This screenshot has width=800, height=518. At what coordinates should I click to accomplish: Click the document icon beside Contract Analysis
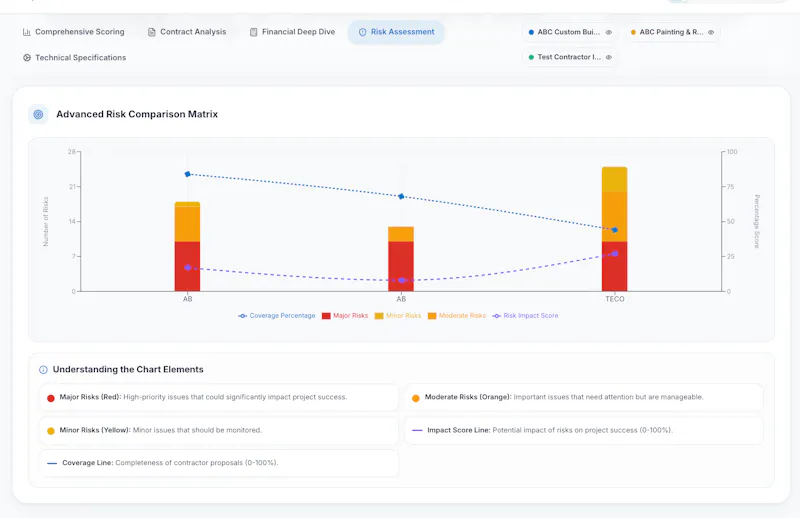click(152, 32)
